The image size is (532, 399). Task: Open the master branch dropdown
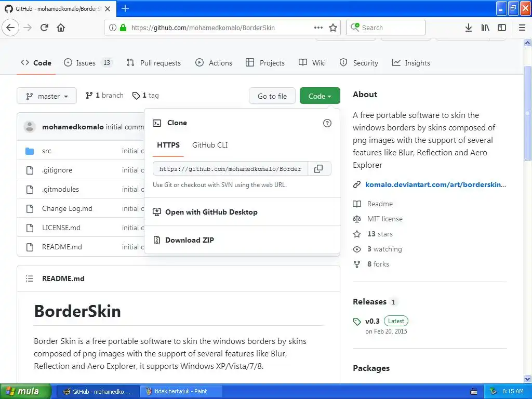click(x=47, y=96)
